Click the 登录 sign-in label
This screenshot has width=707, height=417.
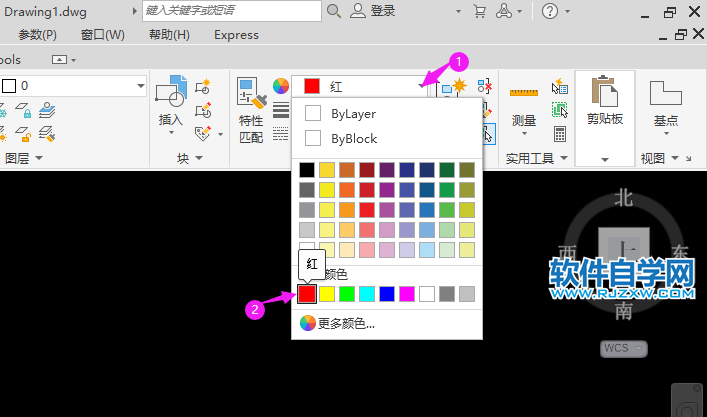pyautogui.click(x=383, y=11)
